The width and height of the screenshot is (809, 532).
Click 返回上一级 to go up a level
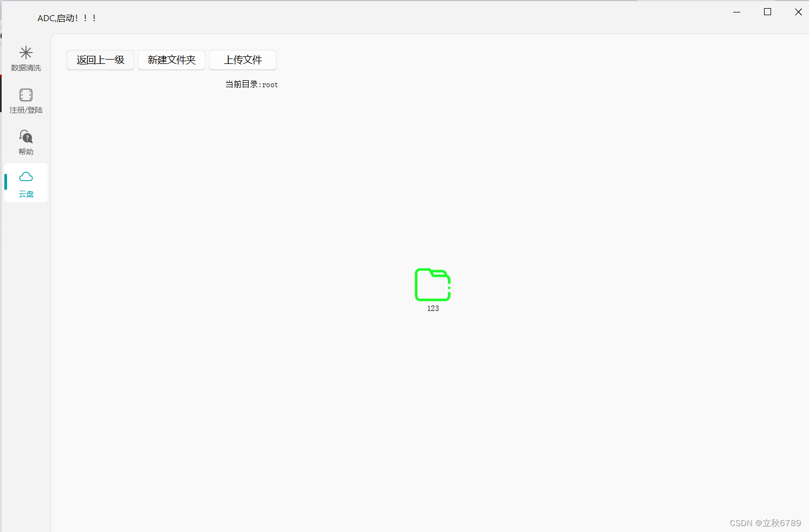100,60
